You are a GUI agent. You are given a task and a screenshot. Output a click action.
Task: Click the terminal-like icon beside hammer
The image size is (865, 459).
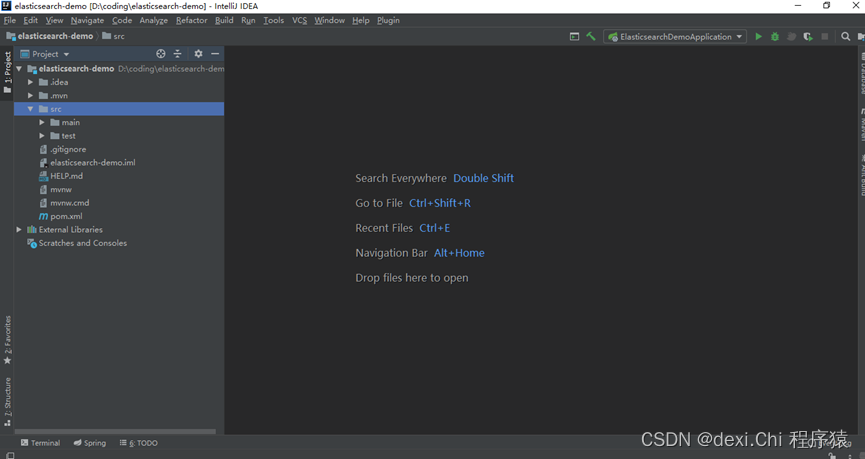coord(574,36)
